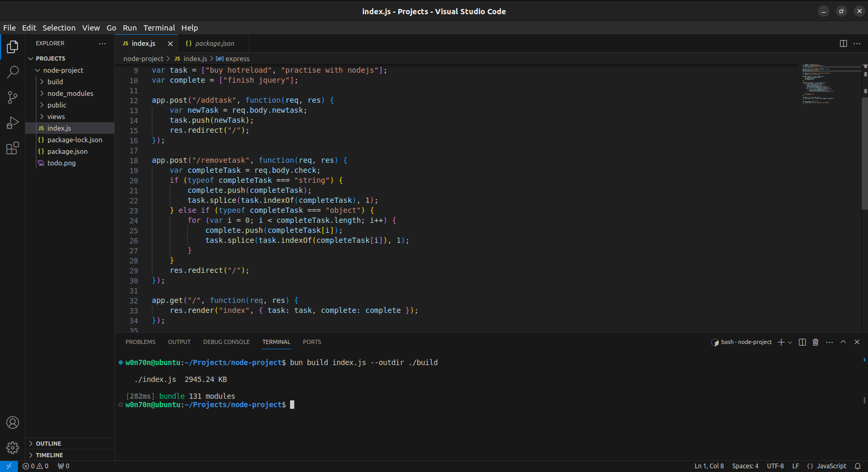Open the Manage settings gear

pos(13,448)
